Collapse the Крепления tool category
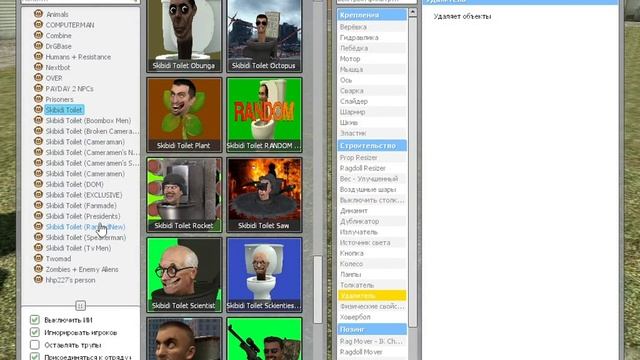This screenshot has width=640, height=360. (x=372, y=15)
